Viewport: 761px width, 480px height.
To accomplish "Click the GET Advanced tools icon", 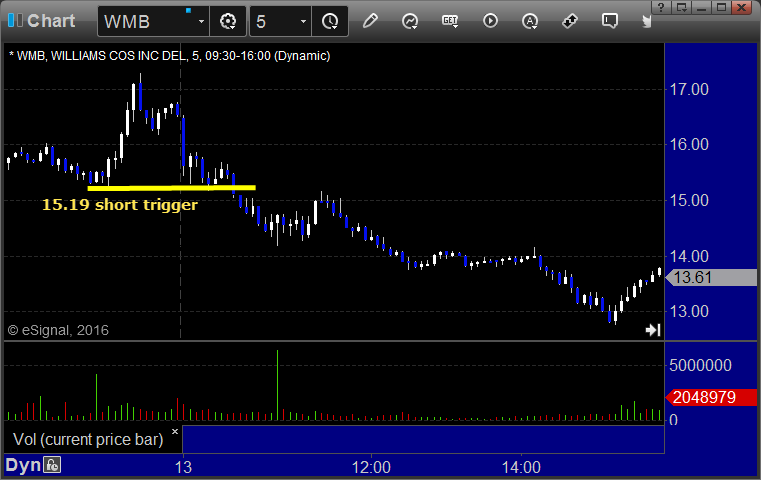I will 450,21.
